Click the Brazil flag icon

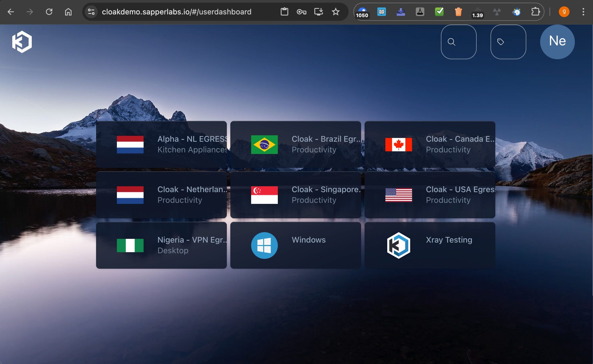264,145
